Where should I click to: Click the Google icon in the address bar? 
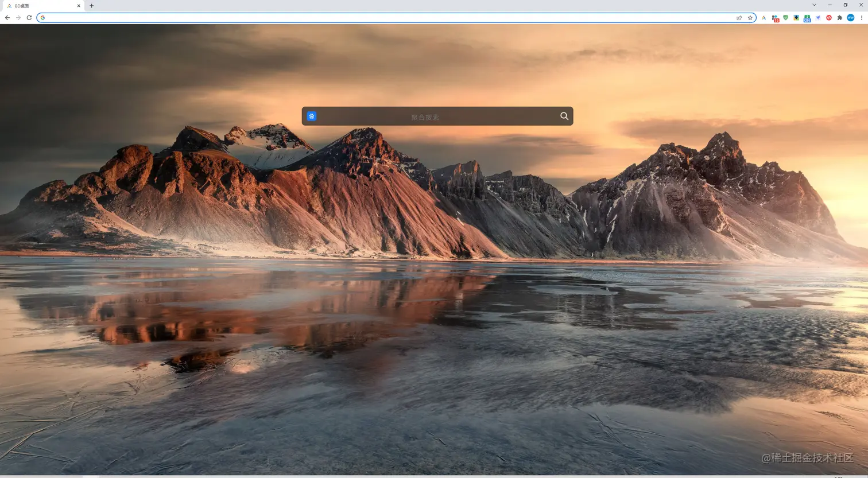coord(42,18)
